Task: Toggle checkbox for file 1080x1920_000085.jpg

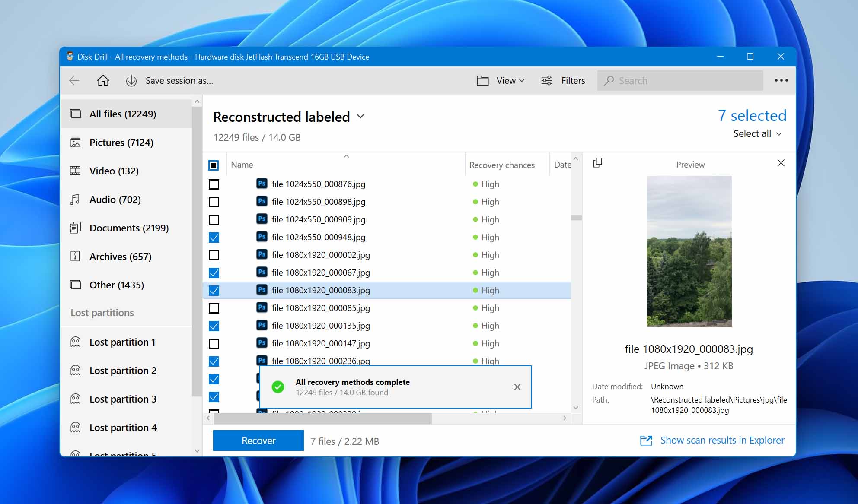Action: coord(214,308)
